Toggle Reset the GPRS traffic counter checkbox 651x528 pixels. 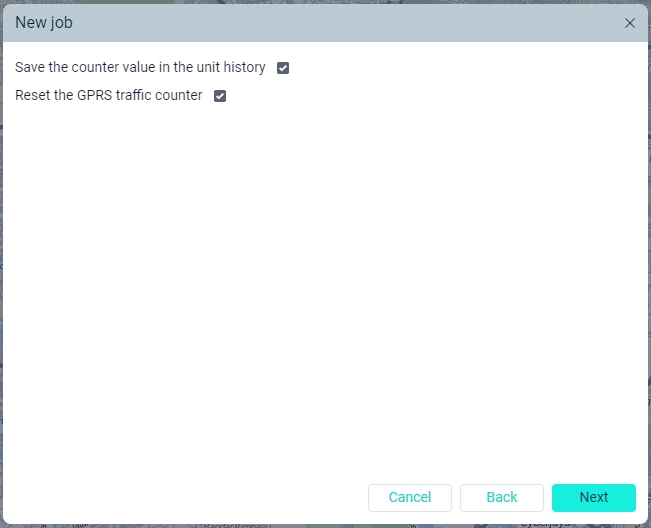[220, 96]
